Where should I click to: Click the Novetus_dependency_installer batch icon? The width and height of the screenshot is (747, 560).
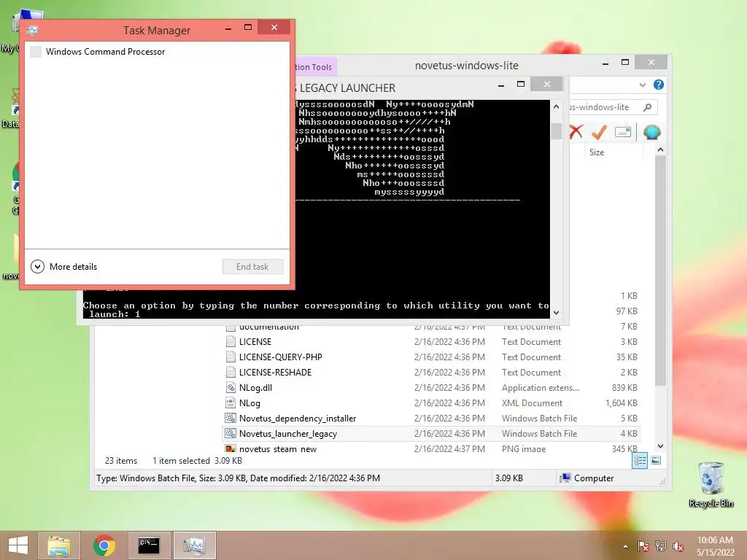pos(231,418)
